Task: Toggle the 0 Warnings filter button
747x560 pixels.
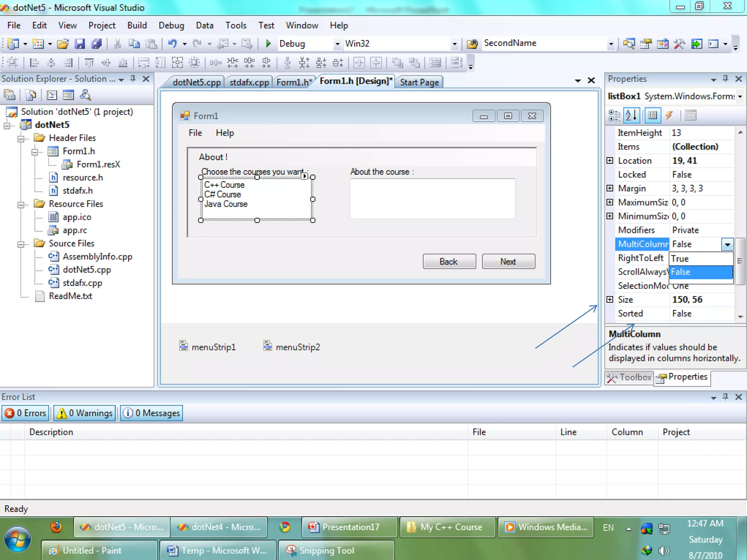Action: click(x=85, y=413)
